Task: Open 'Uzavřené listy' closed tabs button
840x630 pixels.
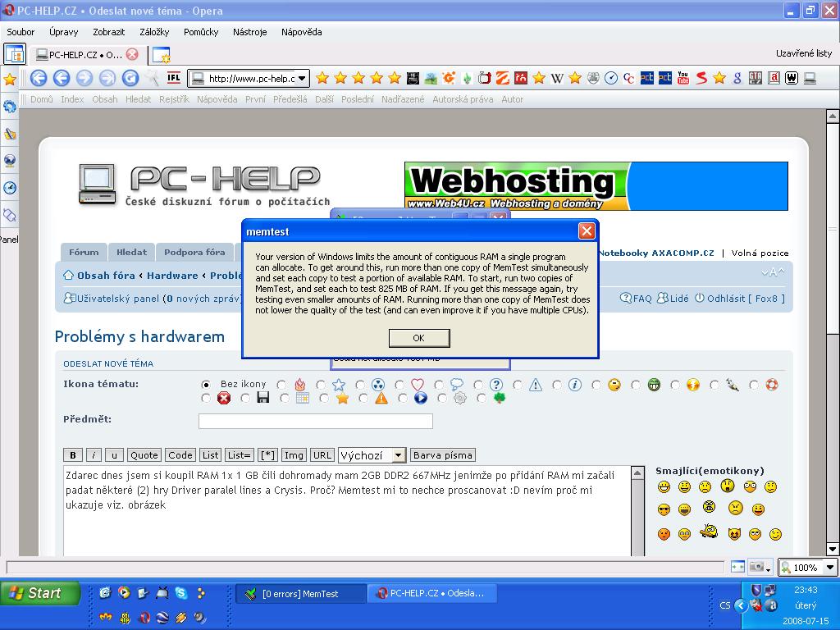Action: click(804, 53)
